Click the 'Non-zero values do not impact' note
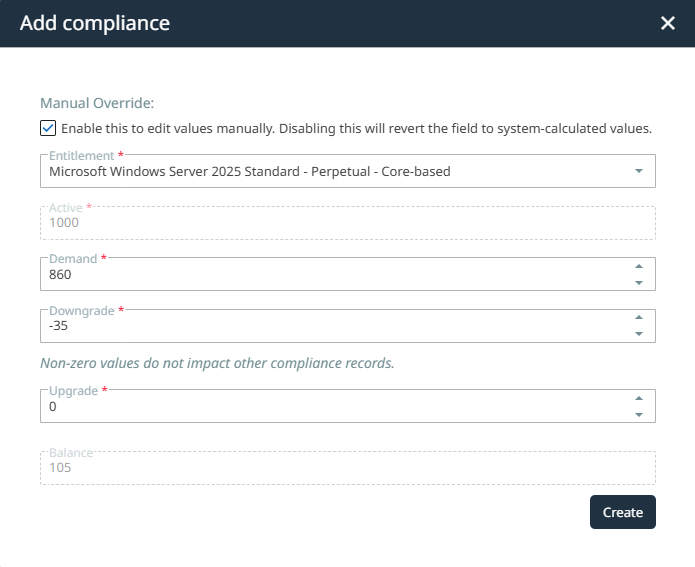The width and height of the screenshot is (695, 567). click(x=217, y=363)
